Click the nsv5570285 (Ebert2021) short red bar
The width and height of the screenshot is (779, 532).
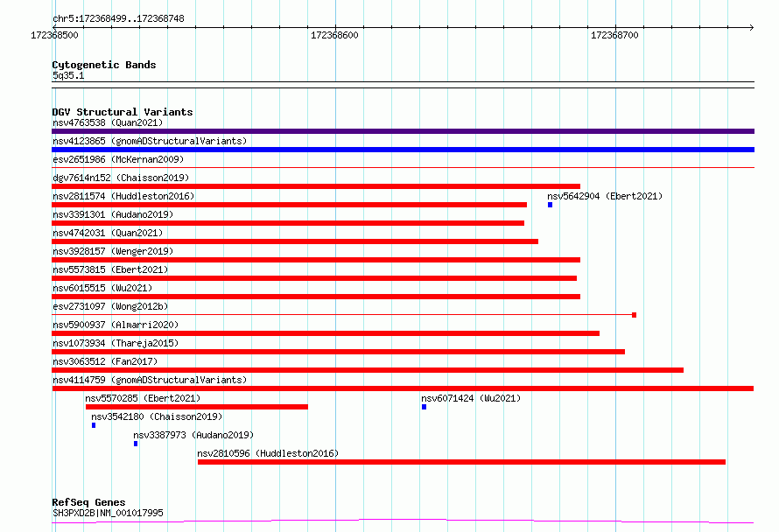click(x=197, y=407)
